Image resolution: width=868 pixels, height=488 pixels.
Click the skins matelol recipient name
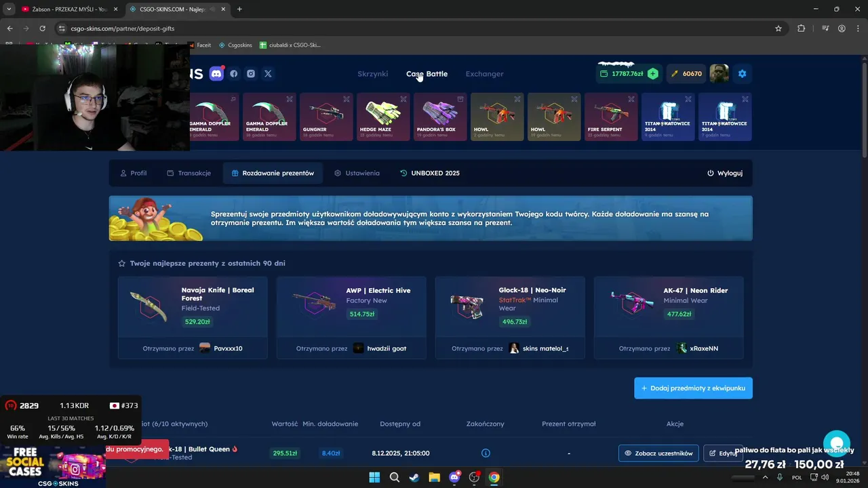(545, 348)
